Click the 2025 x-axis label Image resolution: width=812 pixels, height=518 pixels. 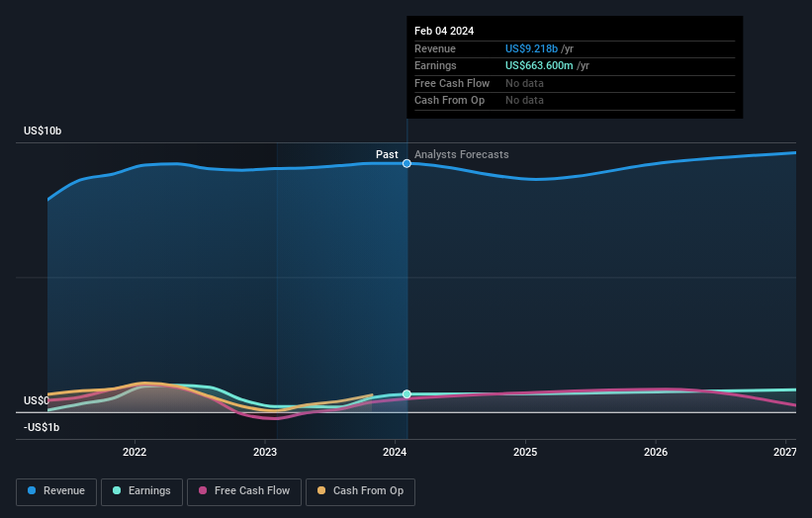[525, 452]
